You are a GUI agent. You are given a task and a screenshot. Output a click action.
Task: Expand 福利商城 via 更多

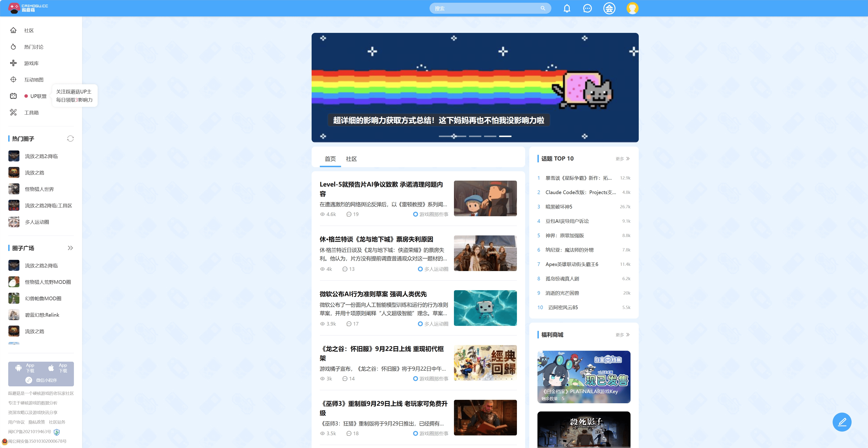(623, 335)
